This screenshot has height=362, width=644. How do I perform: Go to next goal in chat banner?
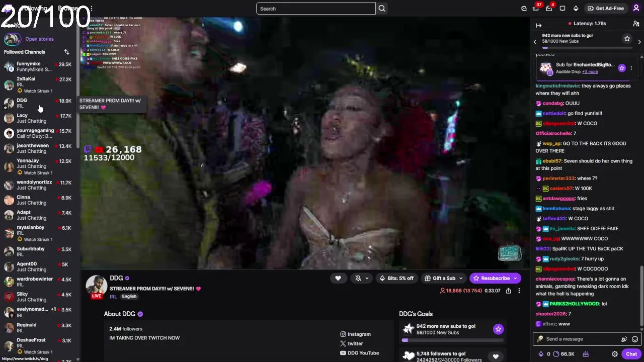639,42
